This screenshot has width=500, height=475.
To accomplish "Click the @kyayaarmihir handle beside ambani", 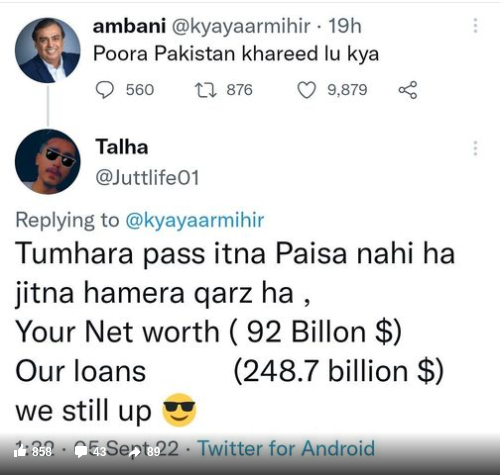I will point(241,26).
